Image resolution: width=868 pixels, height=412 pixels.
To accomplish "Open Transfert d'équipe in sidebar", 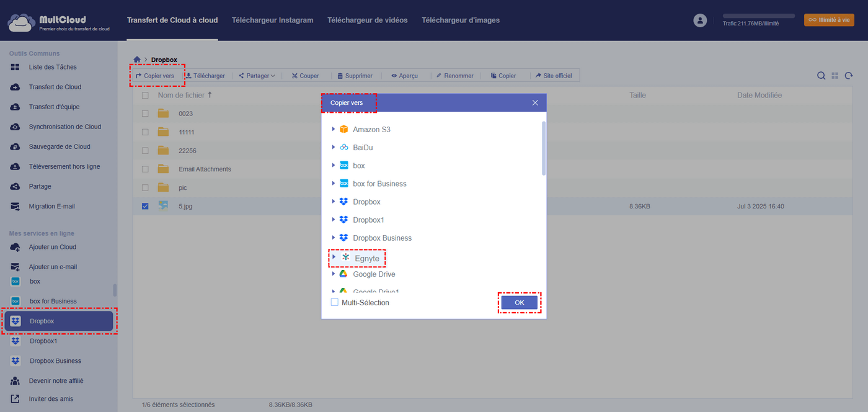I will coord(54,107).
